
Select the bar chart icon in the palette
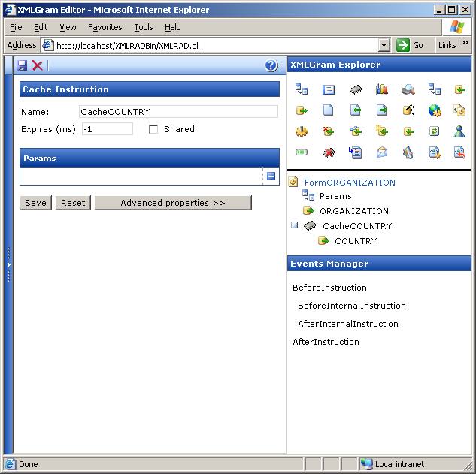[x=381, y=89]
